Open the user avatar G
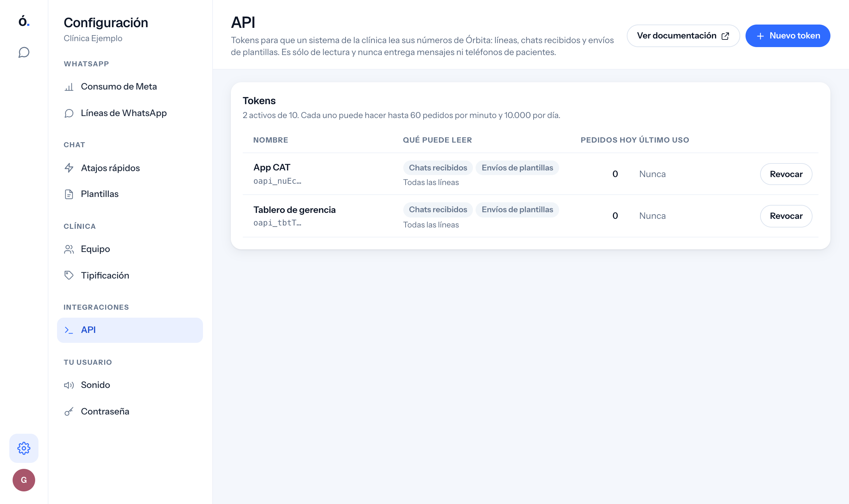This screenshot has height=504, width=849. click(x=24, y=480)
